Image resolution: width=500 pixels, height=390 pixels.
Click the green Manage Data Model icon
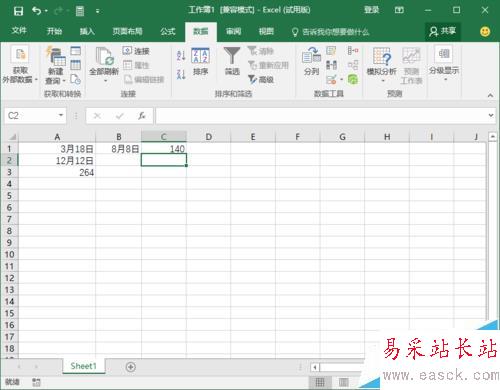(353, 79)
